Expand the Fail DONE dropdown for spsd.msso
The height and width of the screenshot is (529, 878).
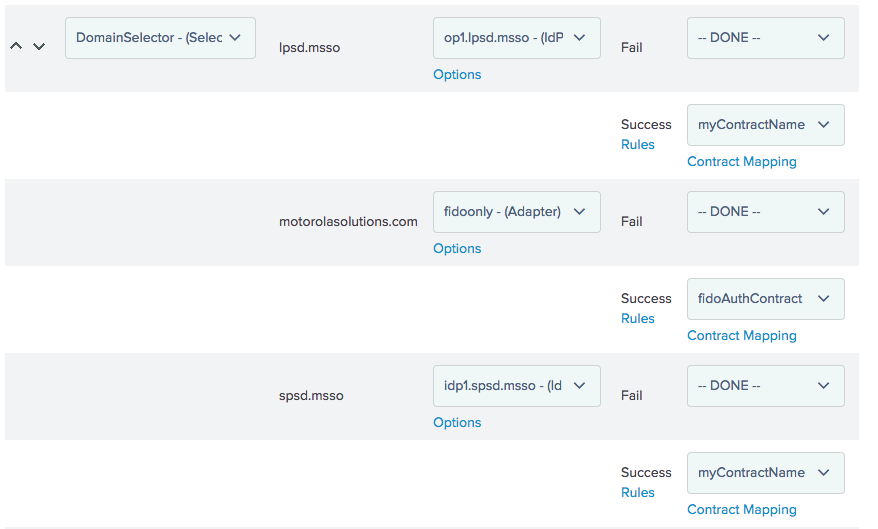tap(765, 386)
